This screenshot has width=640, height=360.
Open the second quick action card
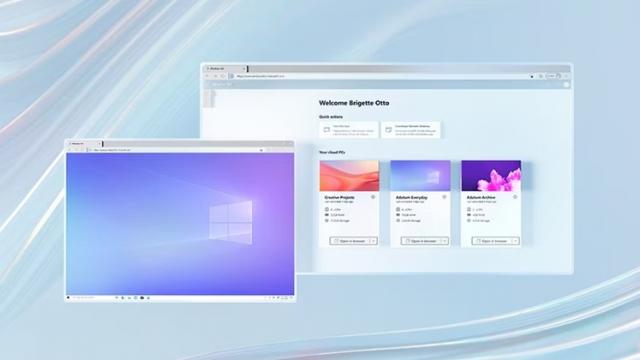click(x=411, y=130)
